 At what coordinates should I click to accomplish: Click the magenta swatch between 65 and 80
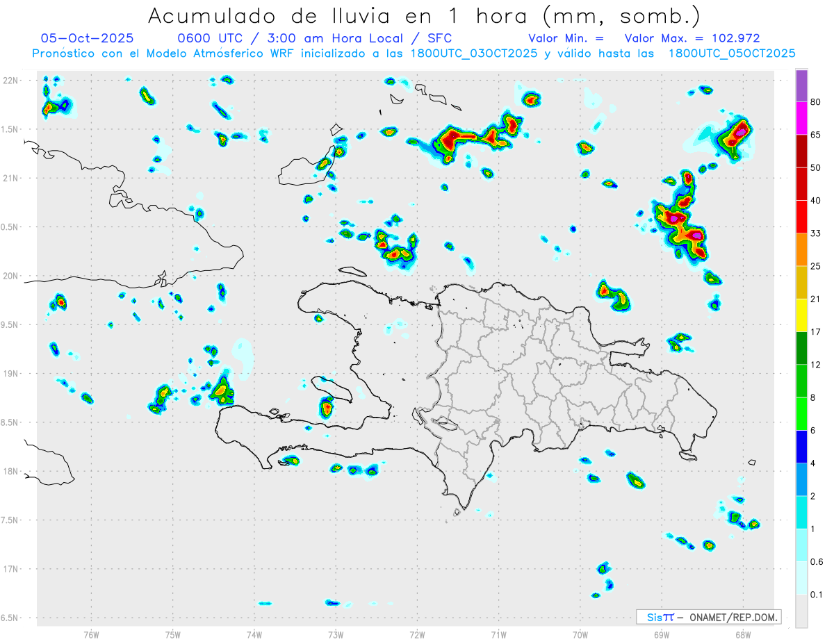[801, 118]
